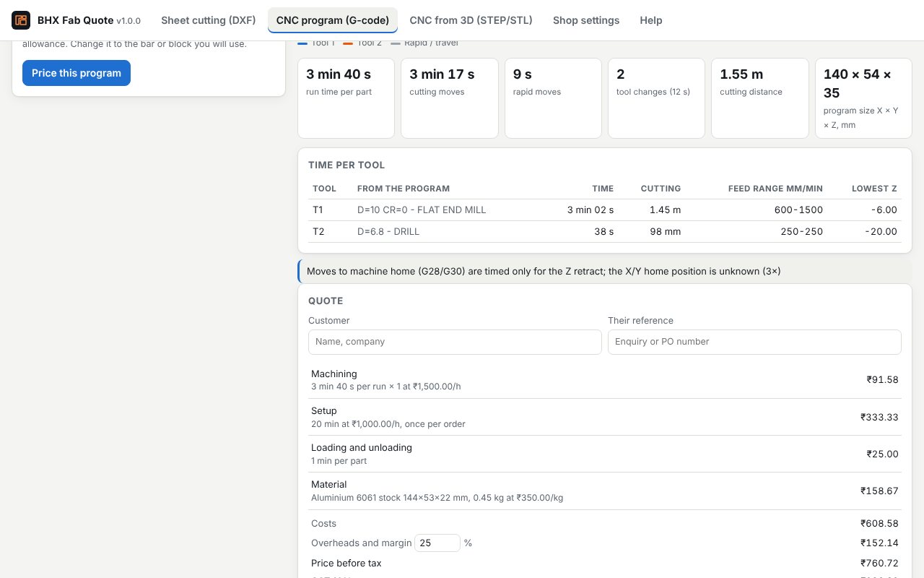Click the TIME PER TOOL heading
The width and height of the screenshot is (924, 578).
(x=346, y=165)
